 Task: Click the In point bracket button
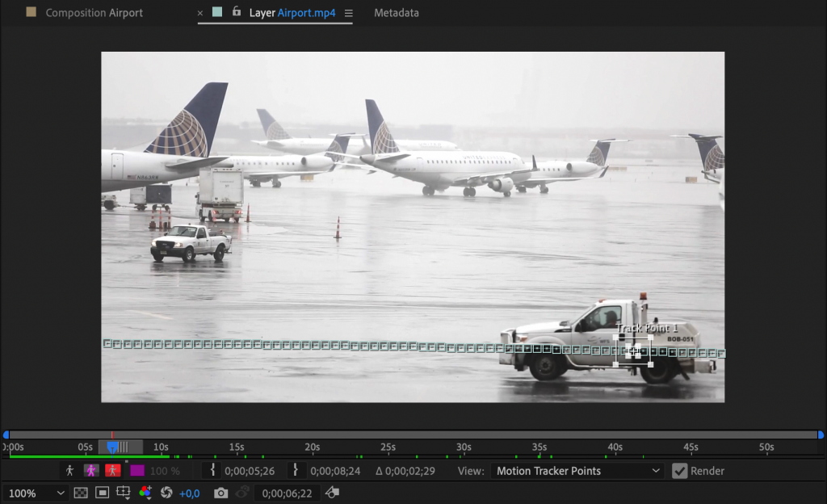(x=212, y=471)
